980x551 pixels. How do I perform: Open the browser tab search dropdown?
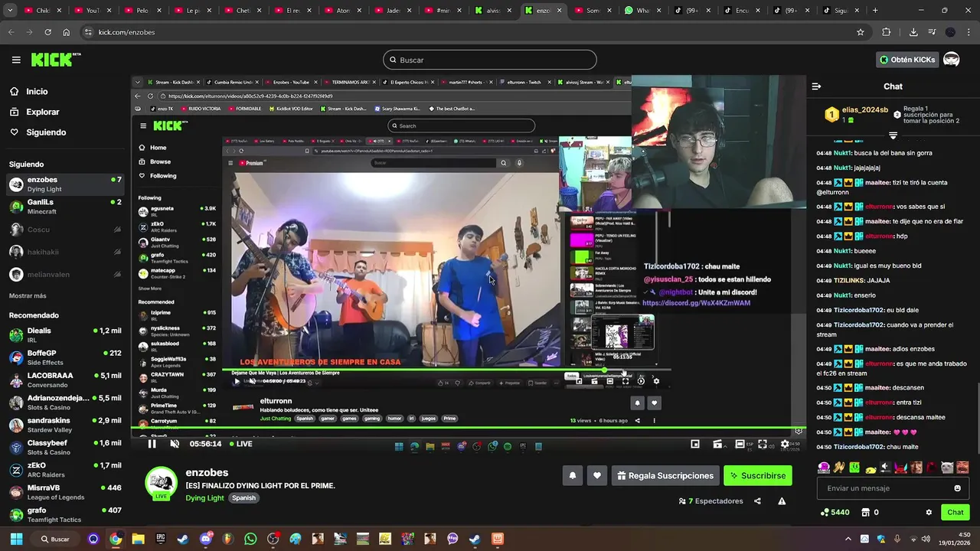pyautogui.click(x=11, y=11)
